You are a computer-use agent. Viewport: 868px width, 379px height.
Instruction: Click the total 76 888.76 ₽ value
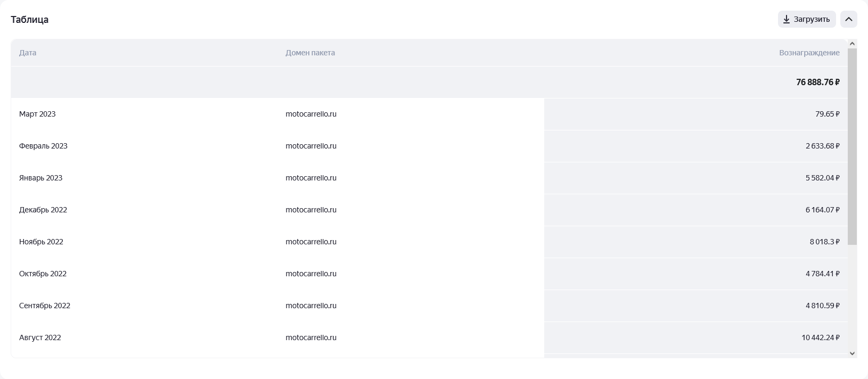click(x=818, y=82)
